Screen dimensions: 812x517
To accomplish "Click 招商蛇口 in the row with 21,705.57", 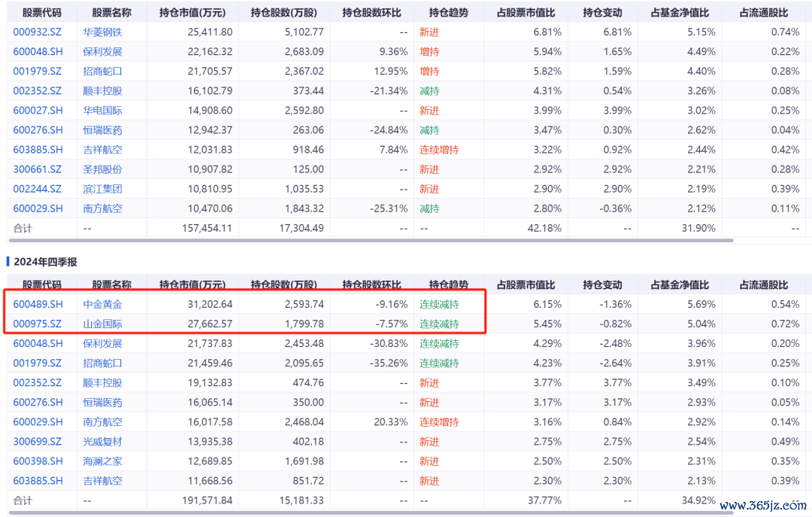I will pyautogui.click(x=102, y=71).
